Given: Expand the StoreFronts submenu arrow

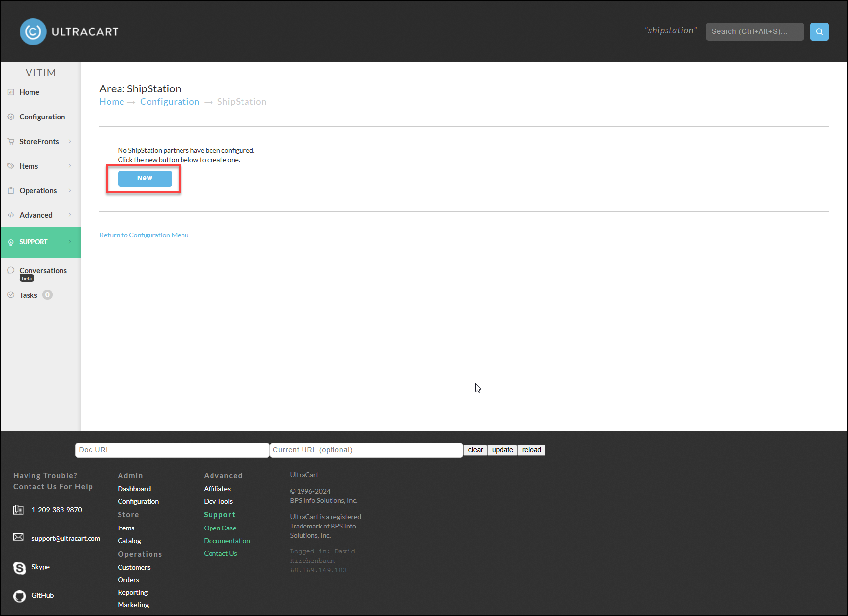Looking at the screenshot, I should coord(70,141).
